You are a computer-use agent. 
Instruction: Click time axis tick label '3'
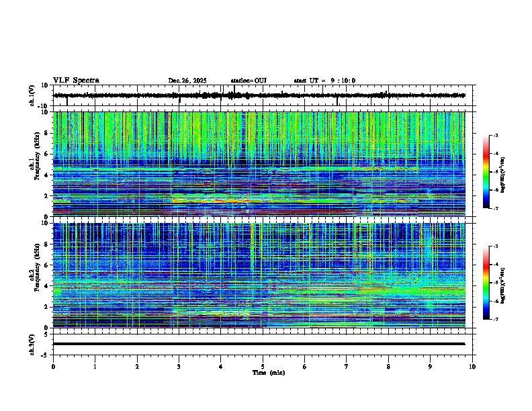pyautogui.click(x=179, y=367)
